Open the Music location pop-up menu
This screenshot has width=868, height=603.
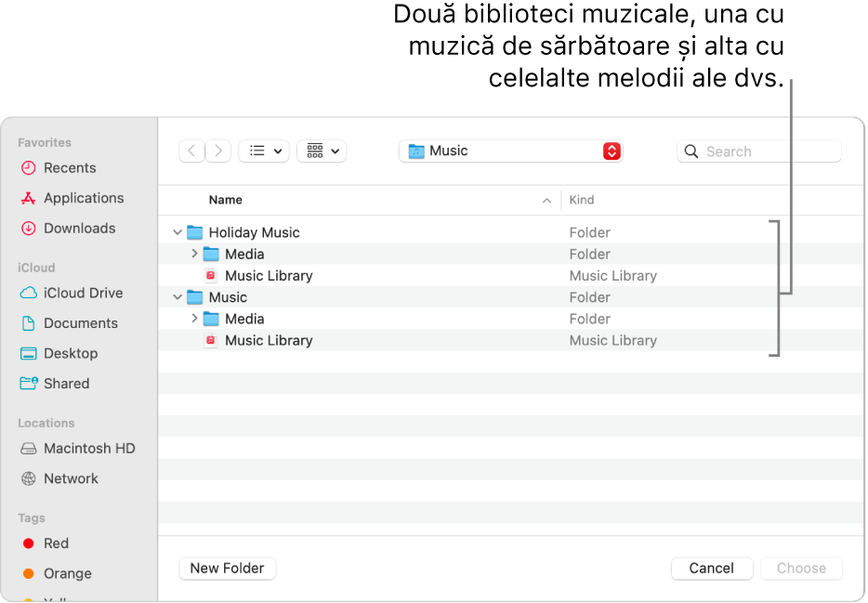coord(510,151)
